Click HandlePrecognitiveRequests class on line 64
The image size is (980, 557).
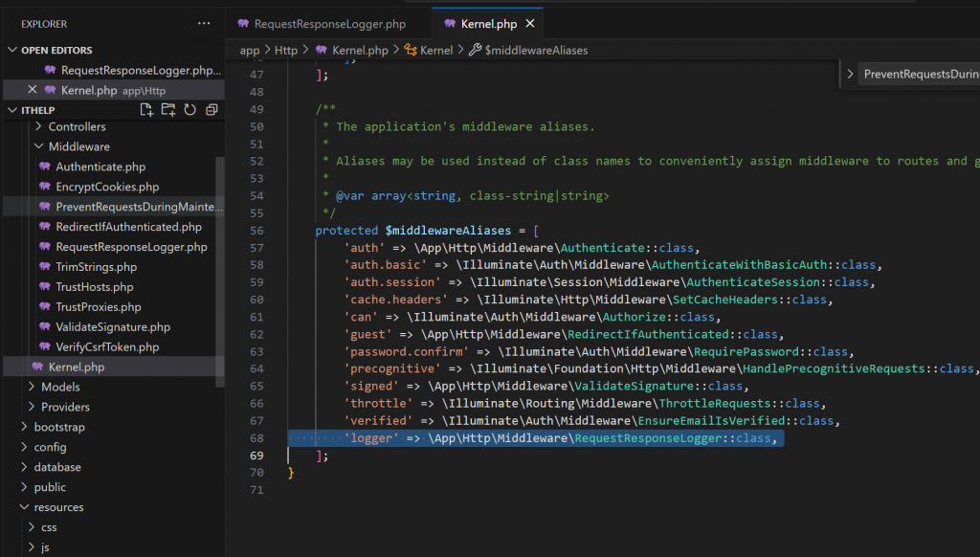pos(834,368)
